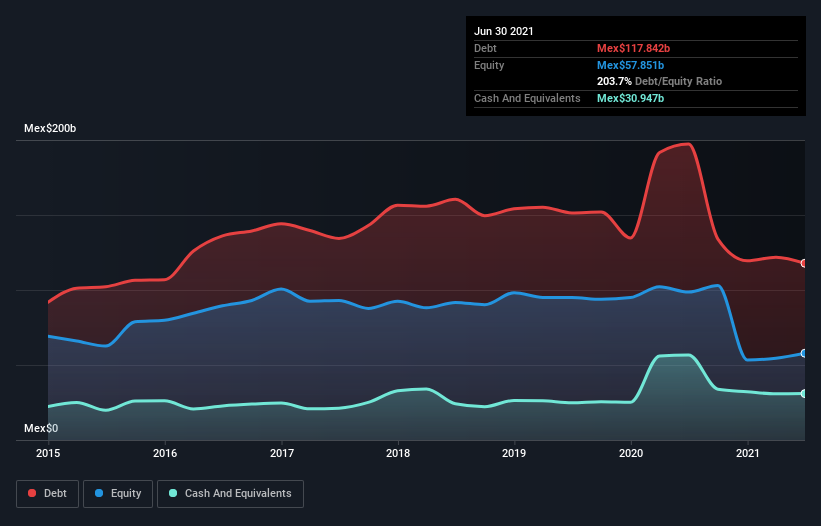Viewport: 821px width, 526px height.
Task: Click the 2019 x-axis label
Action: click(514, 453)
